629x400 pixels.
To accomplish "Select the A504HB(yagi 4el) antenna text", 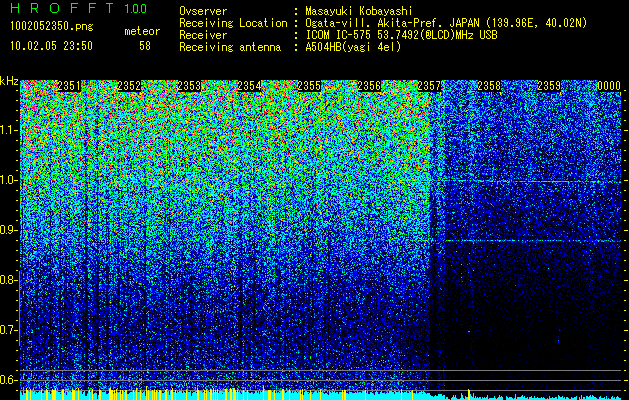I will pyautogui.click(x=353, y=47).
